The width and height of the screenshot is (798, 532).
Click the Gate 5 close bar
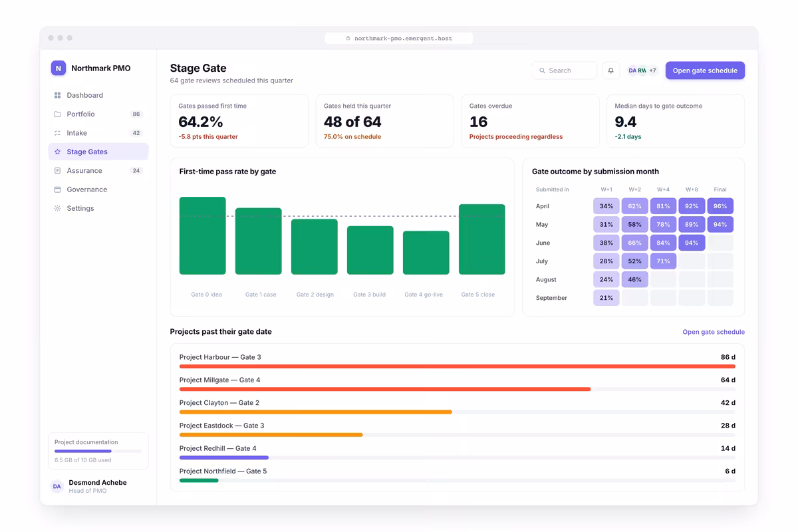482,239
